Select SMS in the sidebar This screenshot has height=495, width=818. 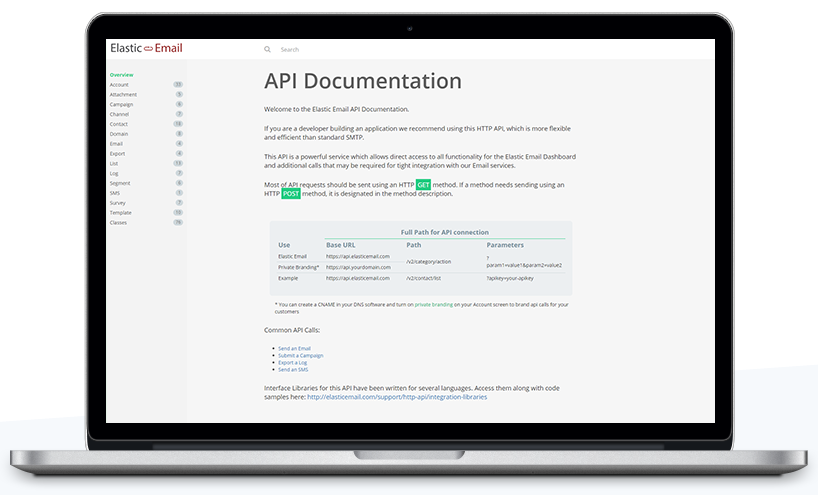pyautogui.click(x=115, y=194)
